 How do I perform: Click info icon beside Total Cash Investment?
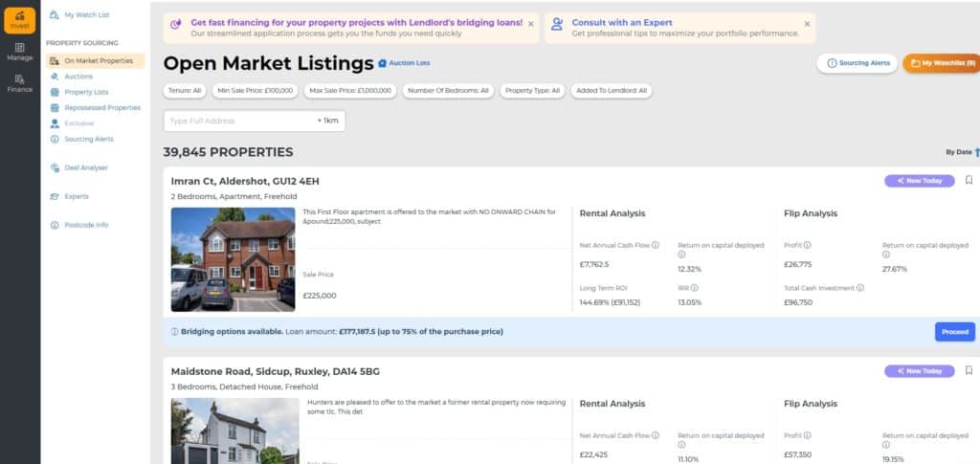860,288
